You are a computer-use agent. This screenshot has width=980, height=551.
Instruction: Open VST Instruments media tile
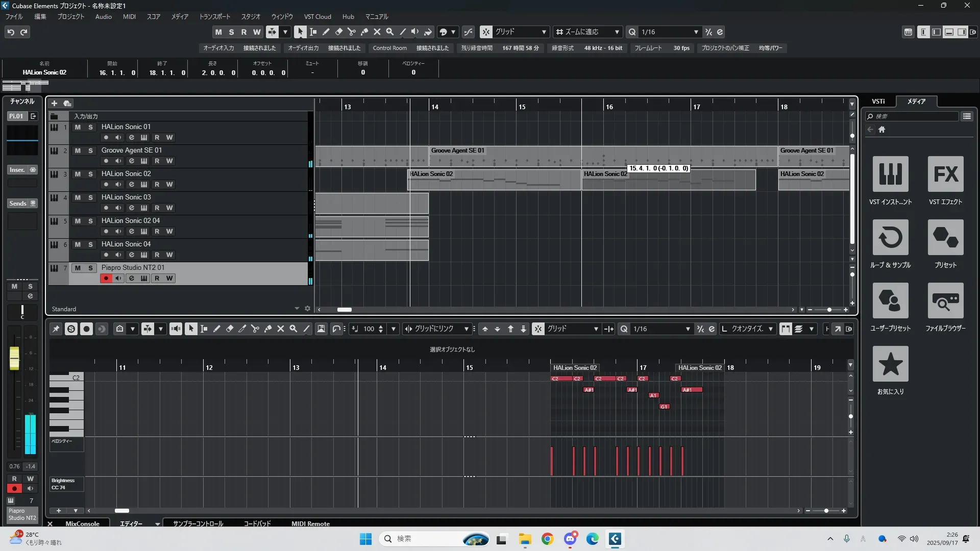tap(890, 174)
